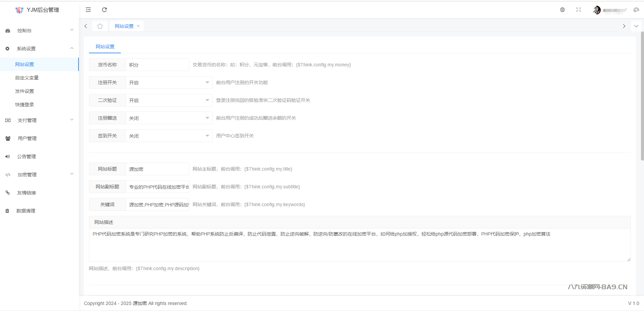Open the 注册赠送 dropdown
Viewport: 644px width, 311px height.
(x=169, y=118)
